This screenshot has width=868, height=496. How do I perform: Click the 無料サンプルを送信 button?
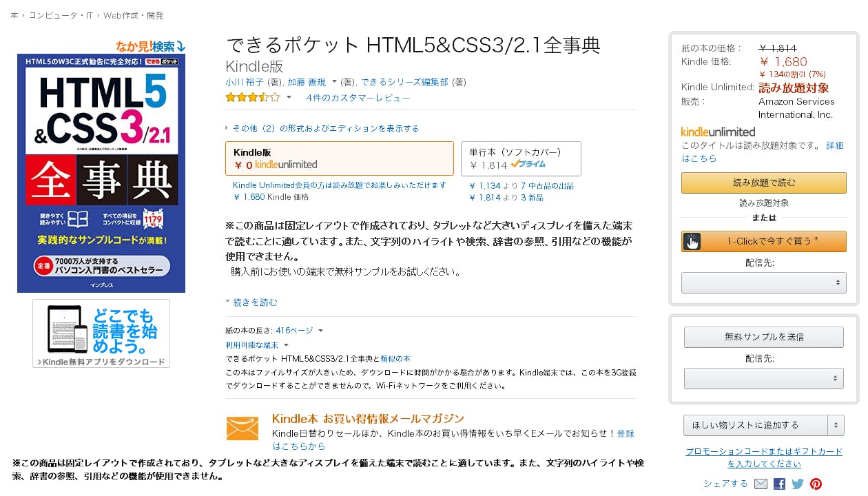(x=763, y=337)
